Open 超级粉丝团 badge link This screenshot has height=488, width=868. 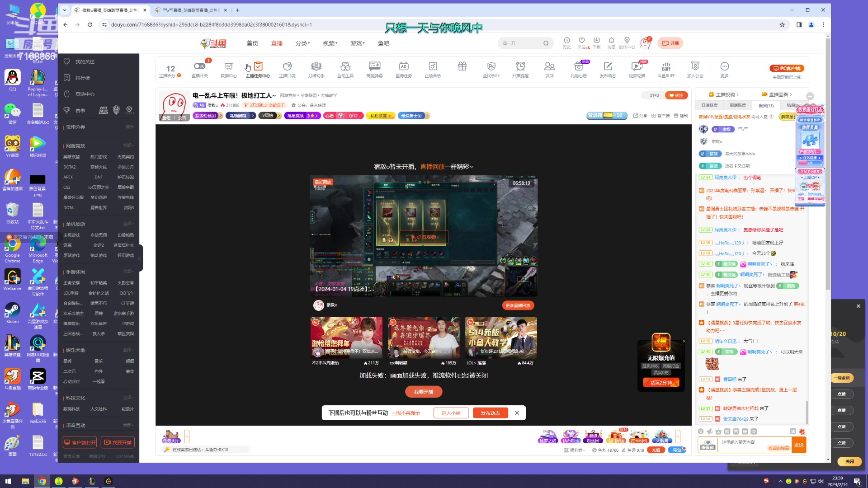click(208, 116)
